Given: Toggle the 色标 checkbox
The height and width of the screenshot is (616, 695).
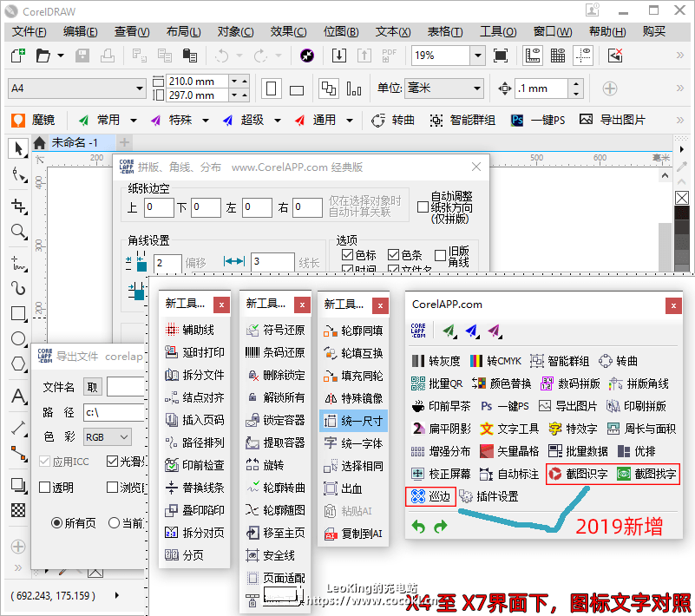Looking at the screenshot, I should point(347,255).
